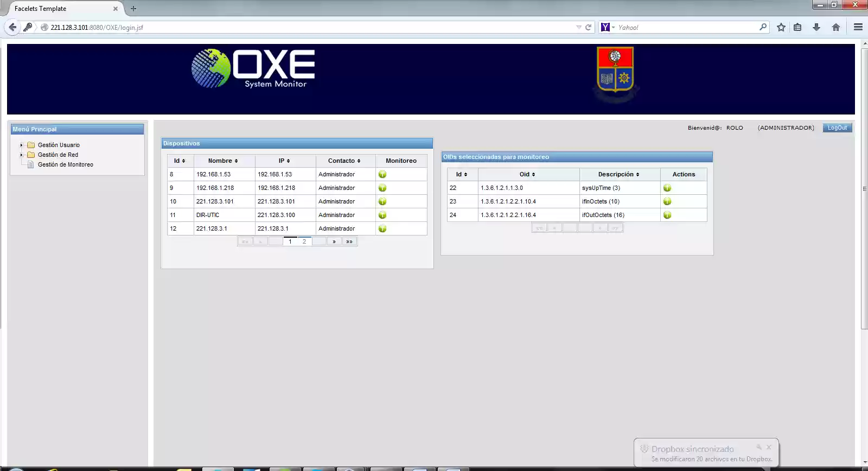
Task: Expand Gestión Usuario tree node arrow
Action: [22, 145]
